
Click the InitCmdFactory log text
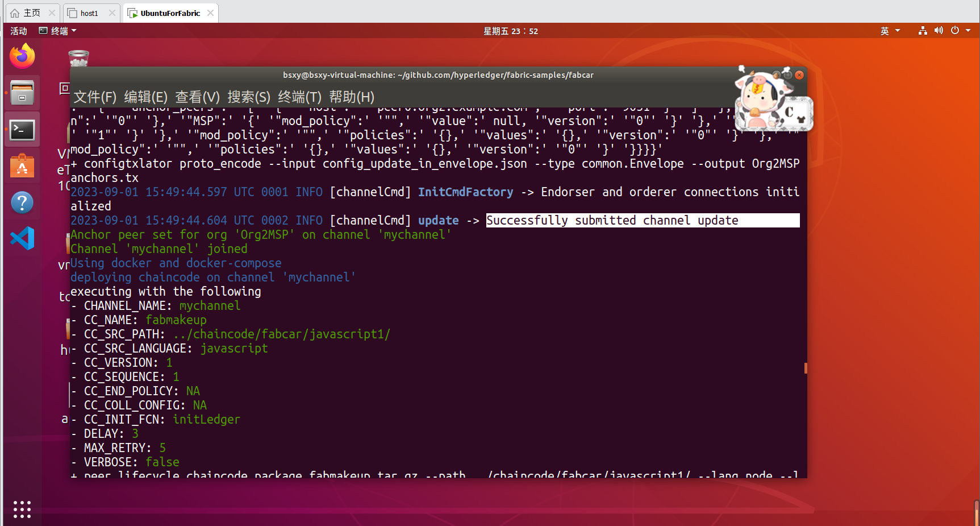click(x=466, y=192)
